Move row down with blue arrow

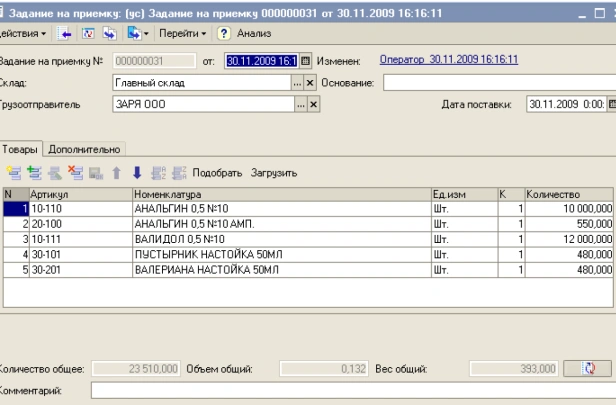tap(137, 173)
